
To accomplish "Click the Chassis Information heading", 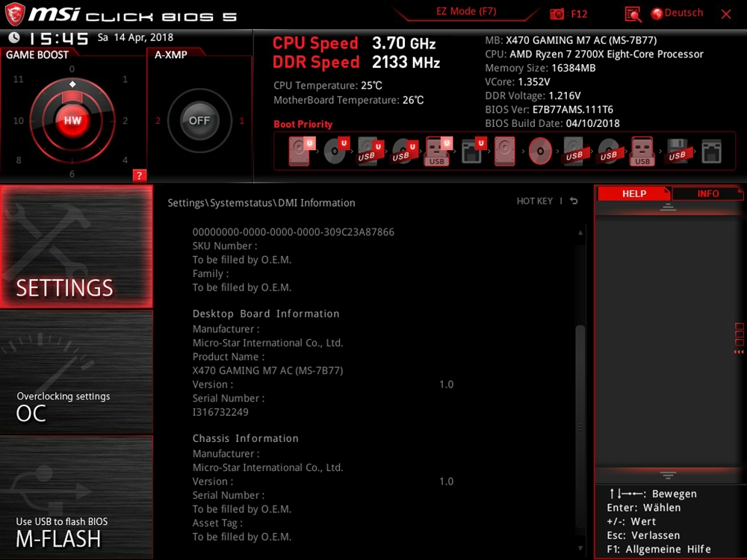I will coord(245,438).
